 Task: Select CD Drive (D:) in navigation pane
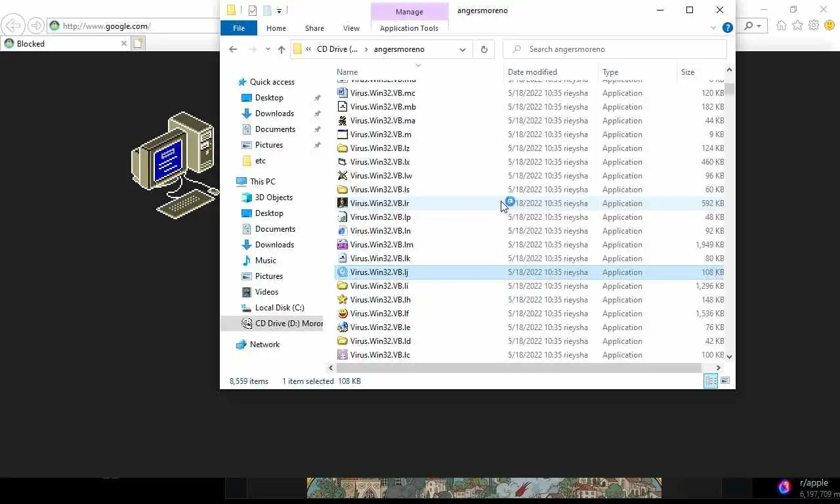point(282,324)
